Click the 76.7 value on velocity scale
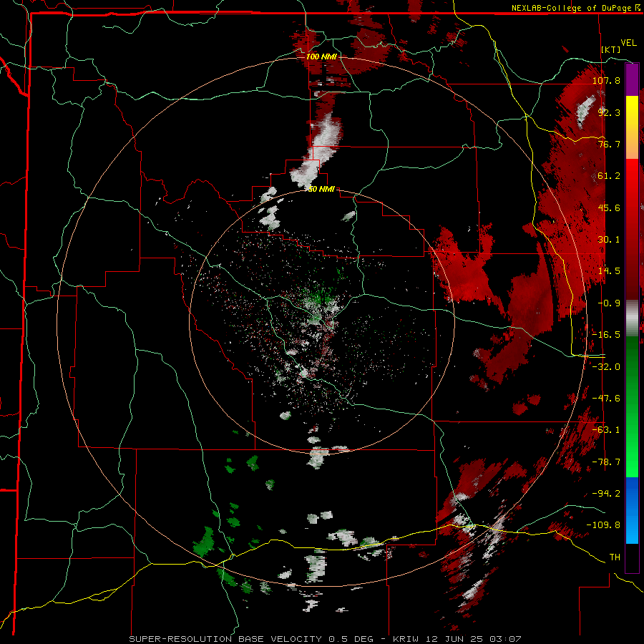Viewport: 644px width, 644px height. coord(609,144)
